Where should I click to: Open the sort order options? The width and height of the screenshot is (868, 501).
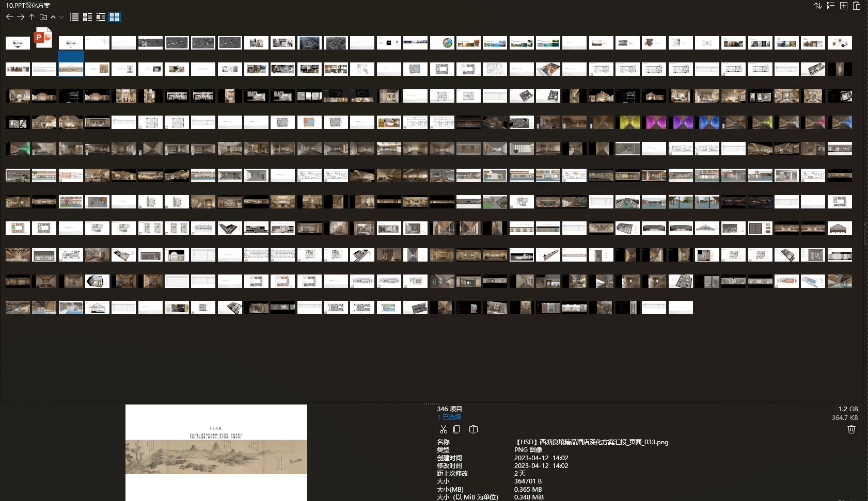pyautogui.click(x=818, y=6)
